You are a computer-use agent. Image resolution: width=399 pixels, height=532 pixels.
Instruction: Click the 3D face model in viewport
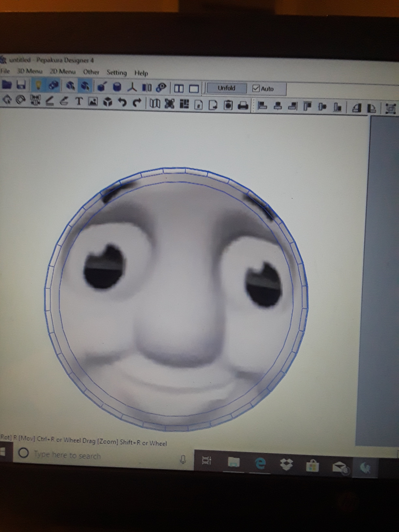point(176,299)
